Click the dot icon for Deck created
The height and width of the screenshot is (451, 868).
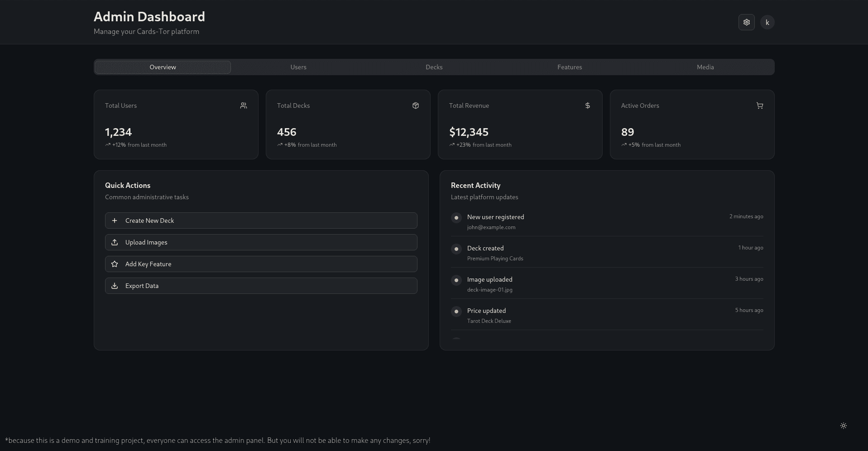[x=456, y=249]
